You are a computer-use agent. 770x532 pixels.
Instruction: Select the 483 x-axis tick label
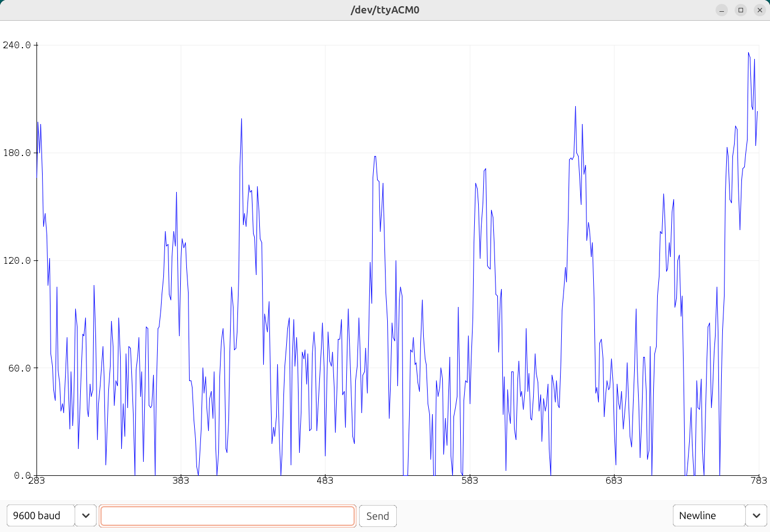325,480
